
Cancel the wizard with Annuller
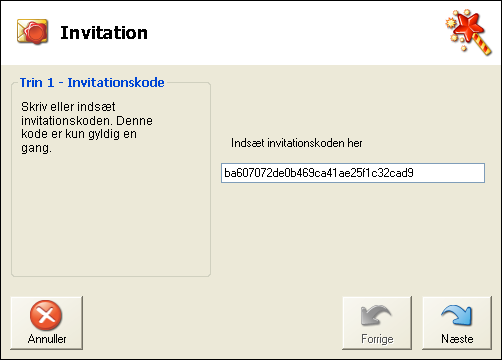click(46, 323)
